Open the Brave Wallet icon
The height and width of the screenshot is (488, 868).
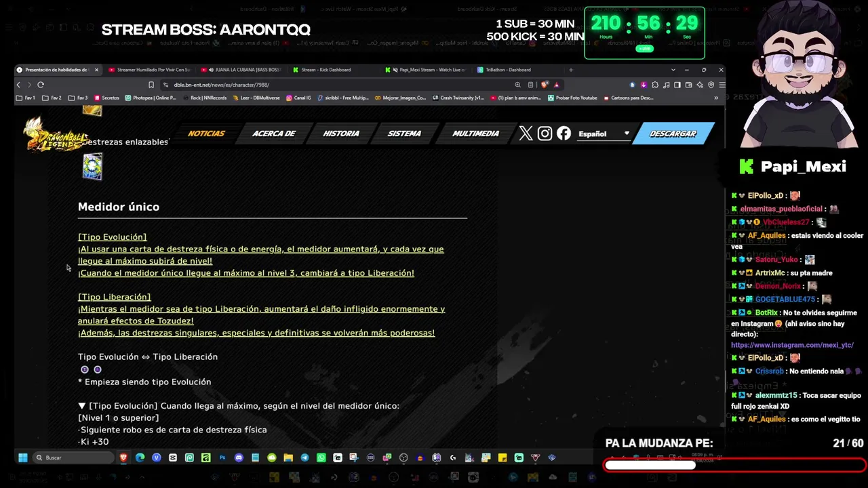(x=689, y=85)
